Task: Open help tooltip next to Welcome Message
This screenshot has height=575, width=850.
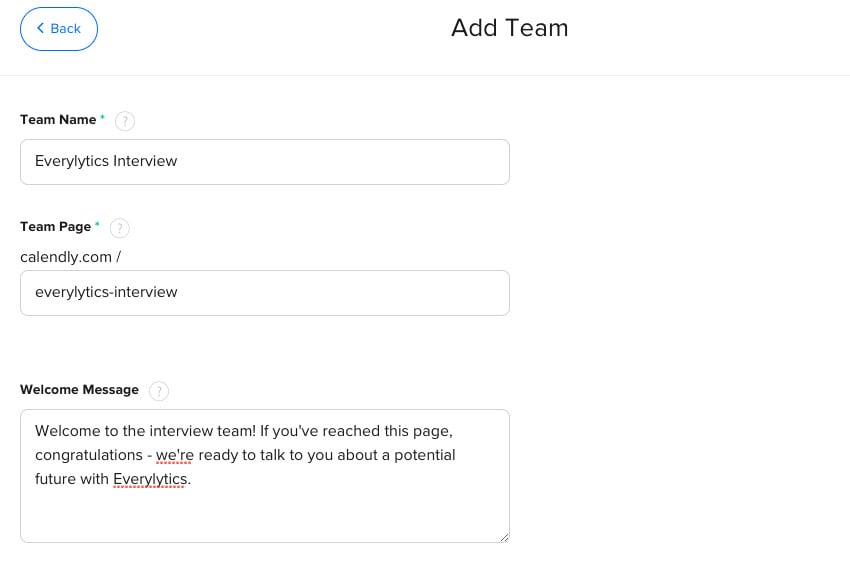Action: pyautogui.click(x=159, y=391)
